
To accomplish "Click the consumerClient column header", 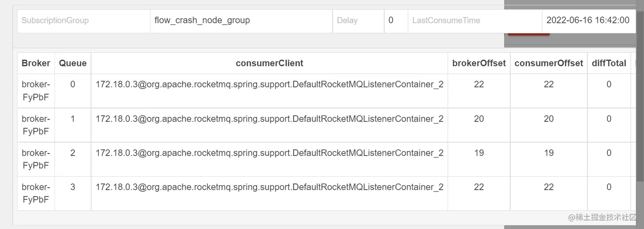I will pos(269,63).
